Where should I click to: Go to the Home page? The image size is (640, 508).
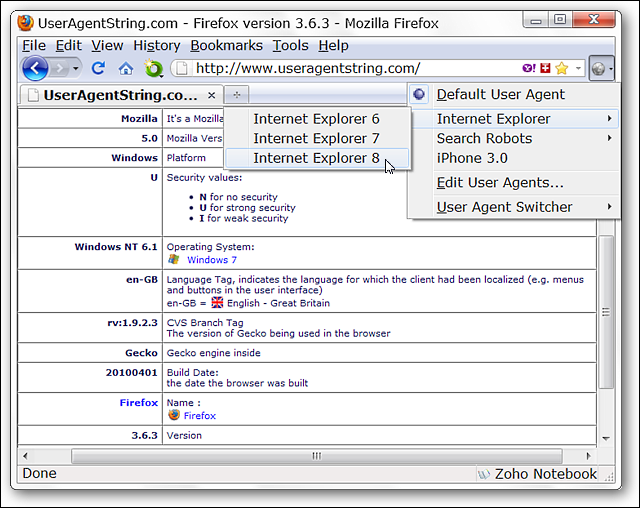click(x=126, y=69)
